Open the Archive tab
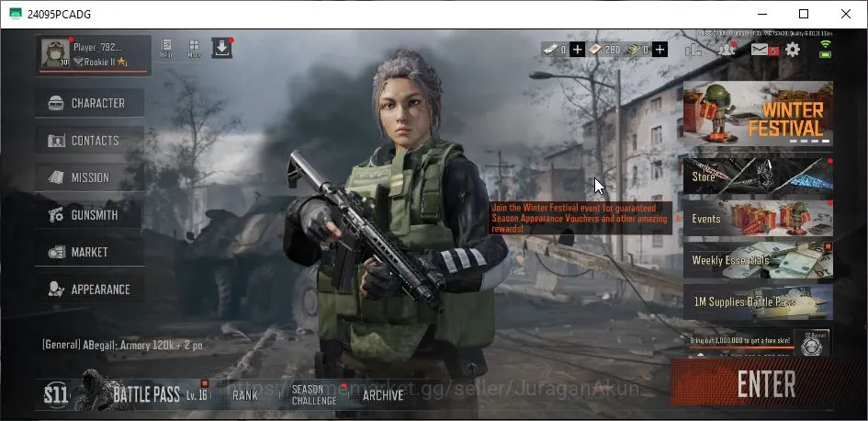 click(x=383, y=395)
